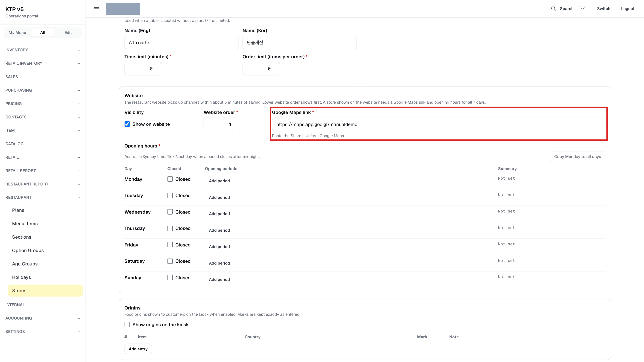The image size is (644, 362).
Task: Select Stores sidebar item
Action: [x=45, y=291]
